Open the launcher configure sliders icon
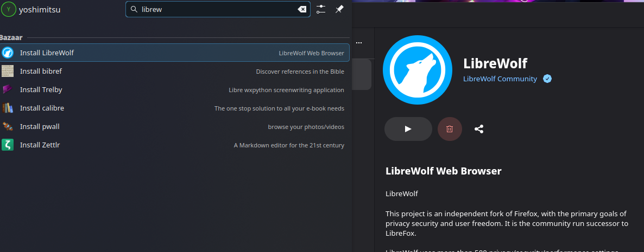Screen dimensions: 644x252 (x=321, y=9)
